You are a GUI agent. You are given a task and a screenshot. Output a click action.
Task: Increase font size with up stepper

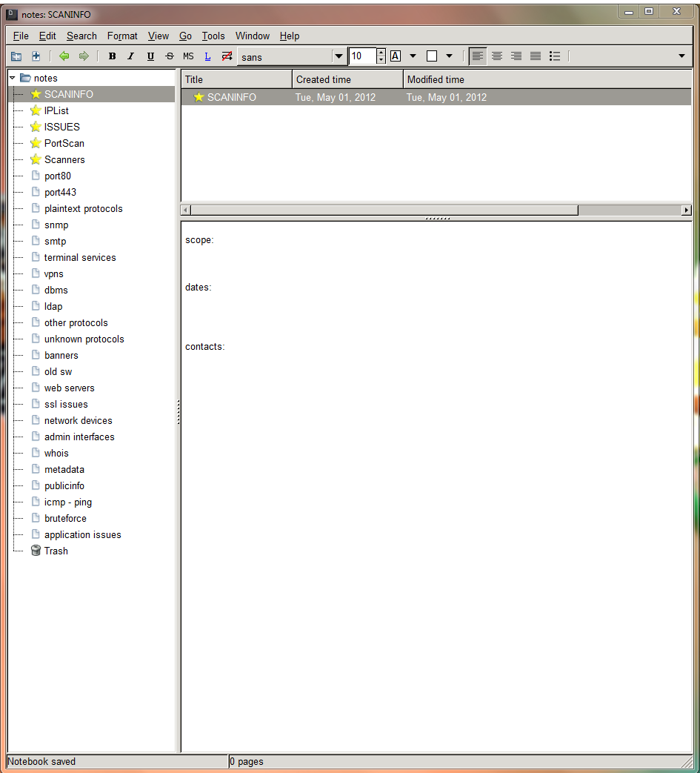click(x=381, y=53)
